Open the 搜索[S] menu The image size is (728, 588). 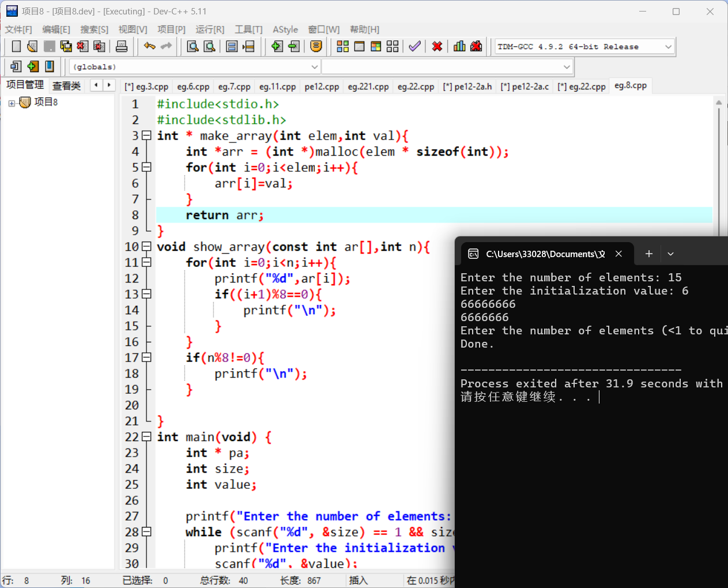(94, 29)
